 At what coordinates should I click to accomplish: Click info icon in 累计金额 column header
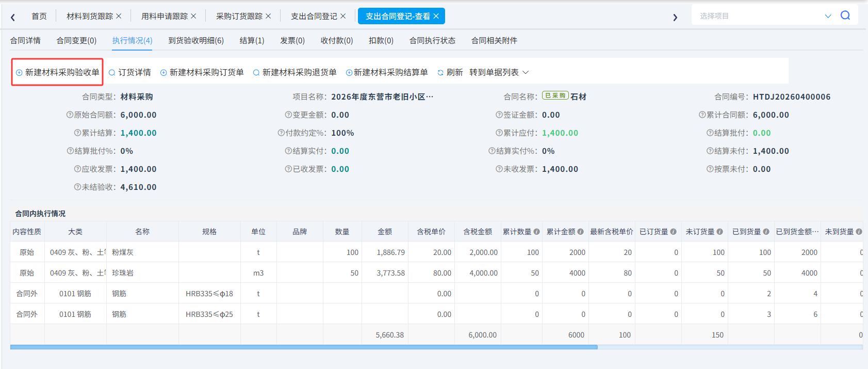[x=581, y=232]
